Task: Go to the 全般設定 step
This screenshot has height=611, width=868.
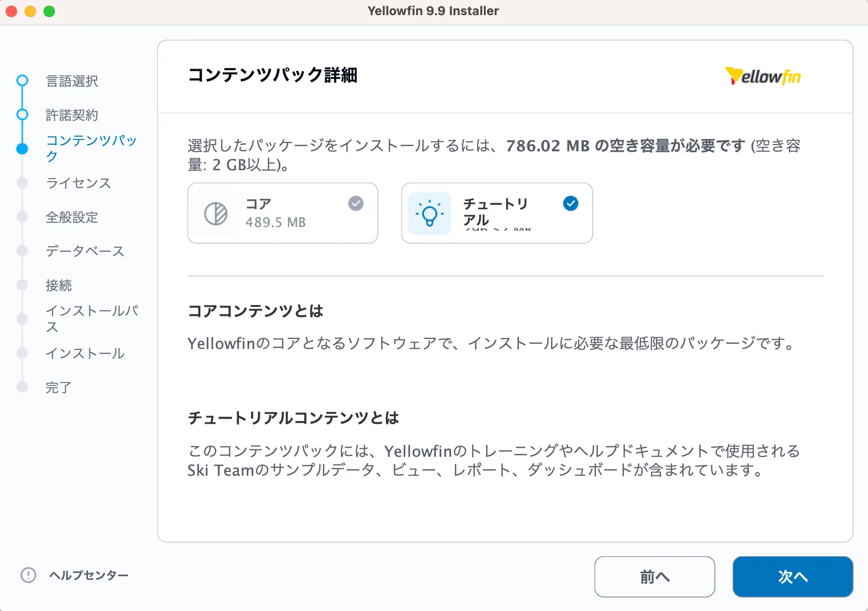Action: [72, 217]
